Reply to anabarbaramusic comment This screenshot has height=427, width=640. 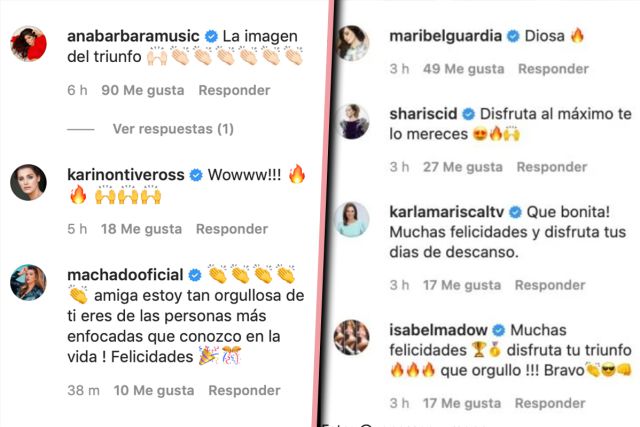(234, 90)
